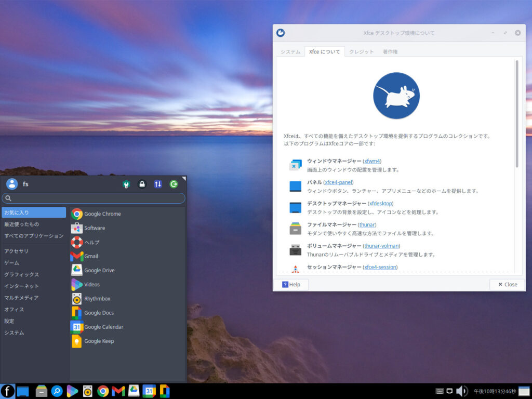Open the Software application
Screen dimensions: 532x399
click(x=94, y=228)
